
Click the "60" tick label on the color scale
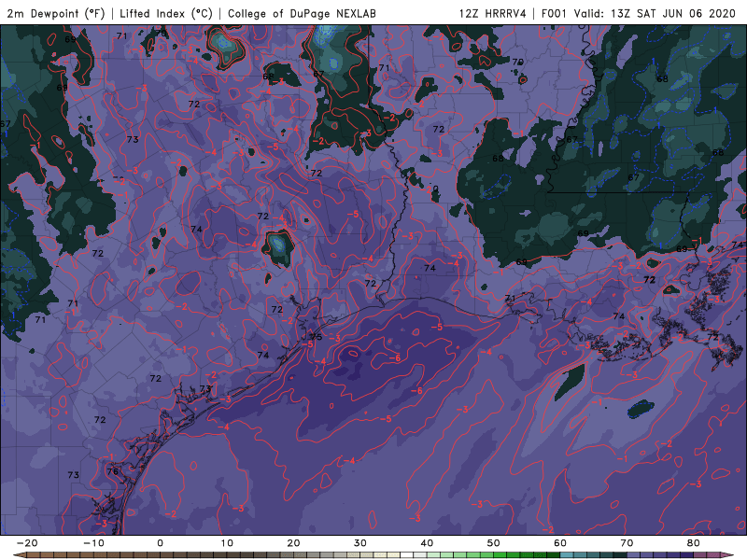click(560, 543)
